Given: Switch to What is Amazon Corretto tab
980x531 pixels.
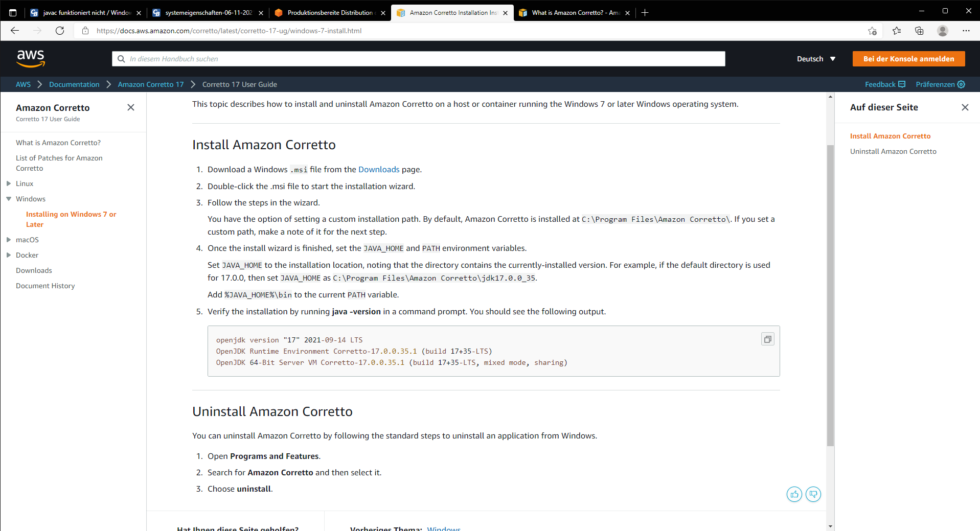Looking at the screenshot, I should pos(574,13).
